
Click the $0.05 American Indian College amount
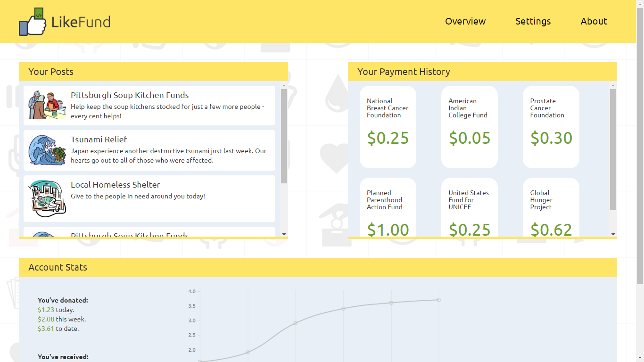pyautogui.click(x=470, y=138)
